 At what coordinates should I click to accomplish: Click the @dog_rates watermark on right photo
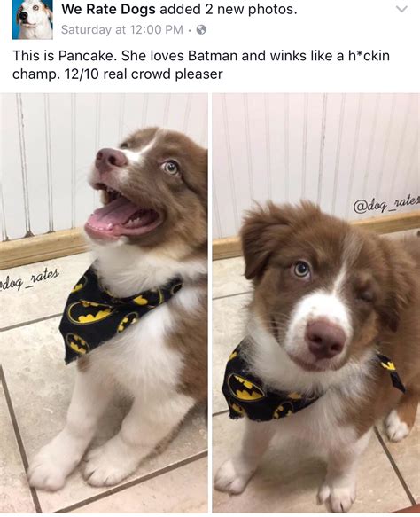tap(386, 206)
